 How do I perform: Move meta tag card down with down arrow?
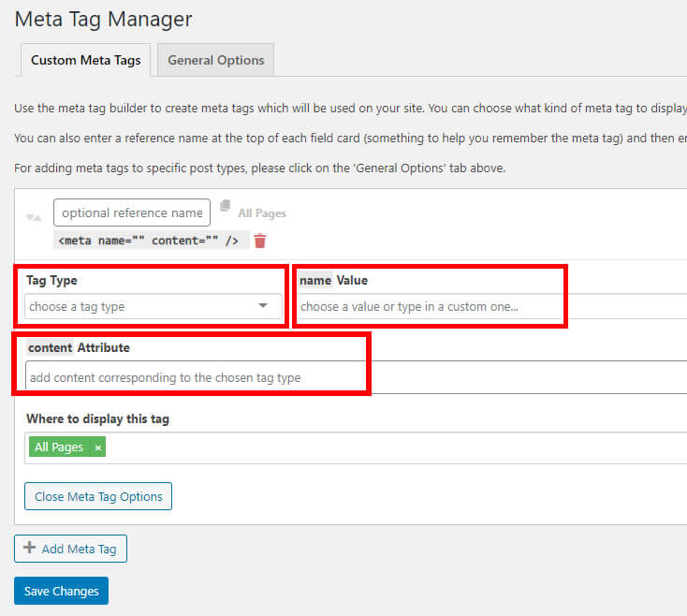click(x=30, y=217)
